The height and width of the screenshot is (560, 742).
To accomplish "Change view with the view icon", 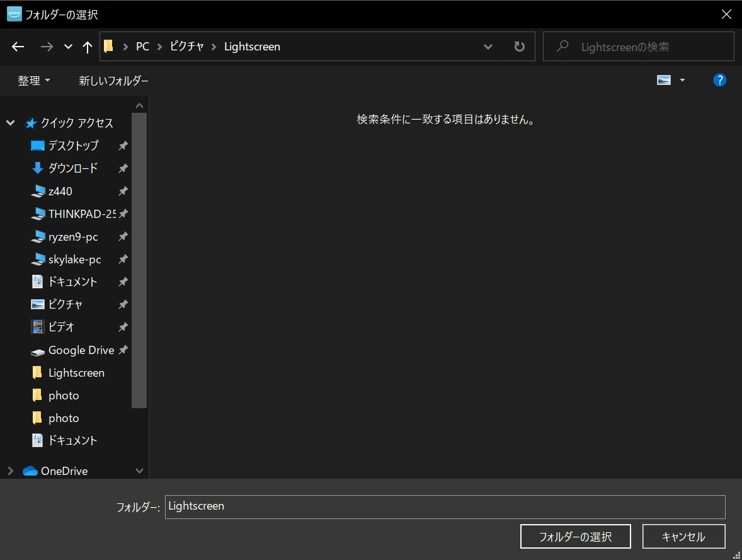I will [x=664, y=80].
